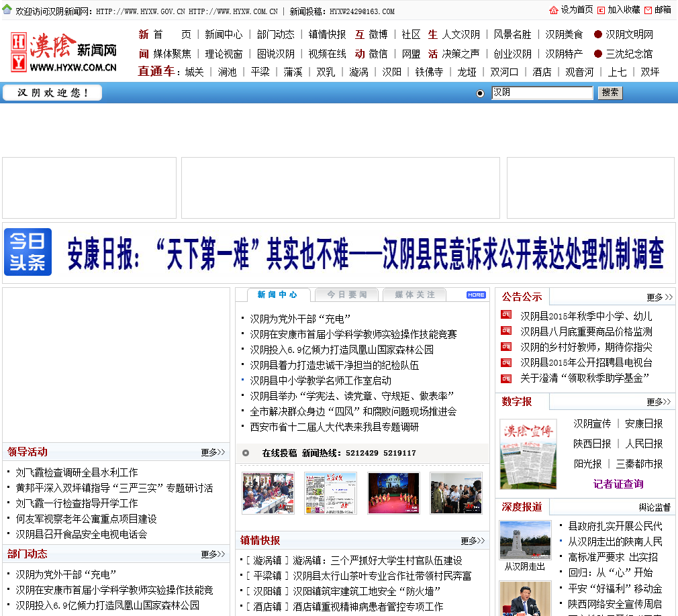Click the fourth news photo of officials

click(456, 493)
